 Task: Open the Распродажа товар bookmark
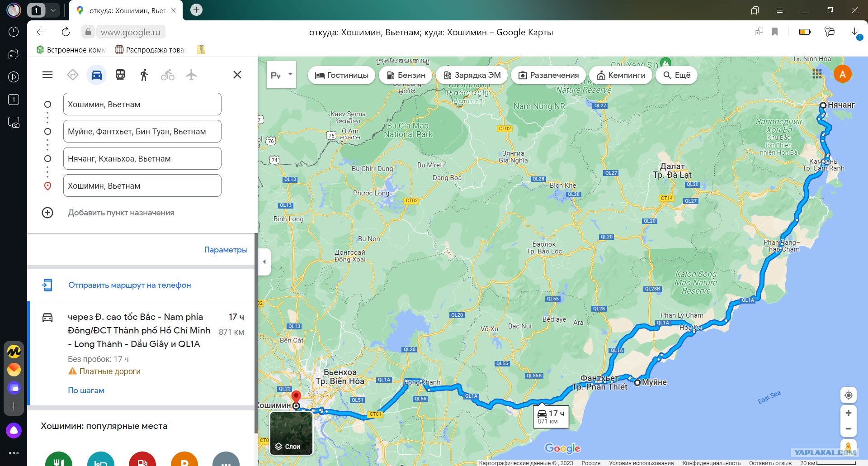151,50
